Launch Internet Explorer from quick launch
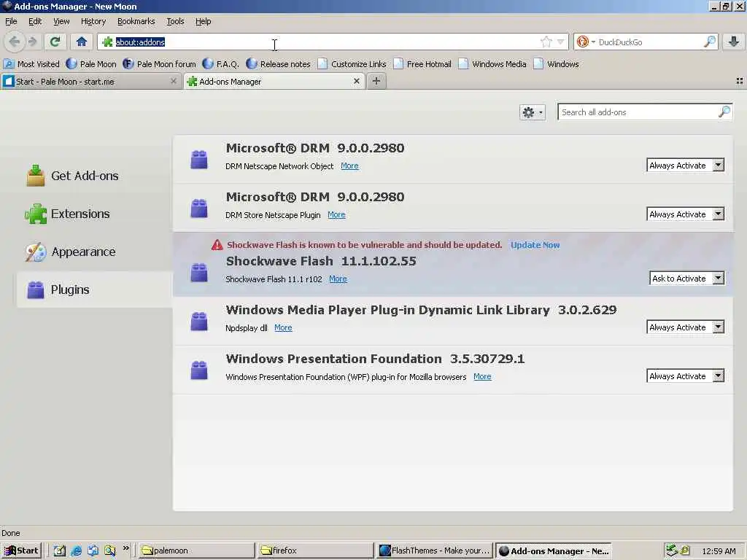The height and width of the screenshot is (560, 747). click(x=76, y=551)
